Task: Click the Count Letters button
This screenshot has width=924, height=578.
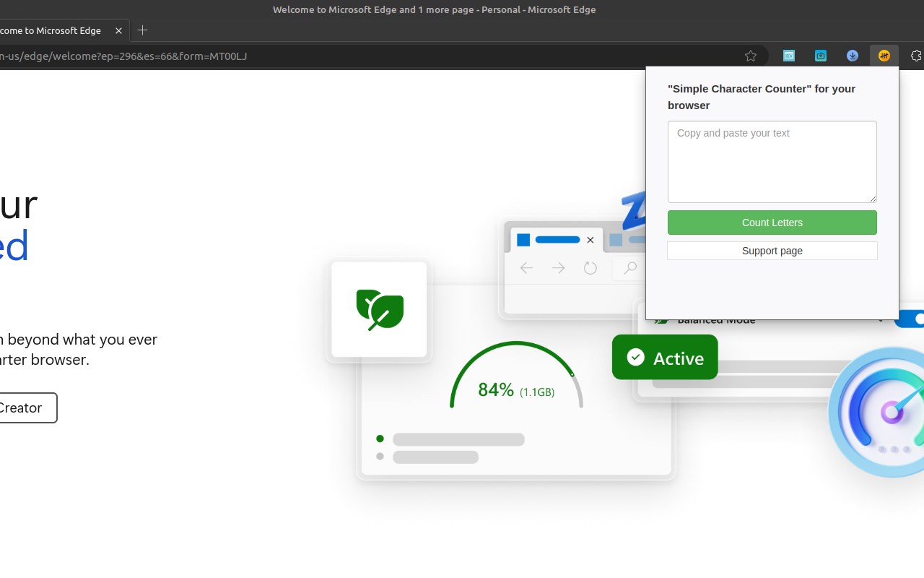Action: tap(772, 223)
